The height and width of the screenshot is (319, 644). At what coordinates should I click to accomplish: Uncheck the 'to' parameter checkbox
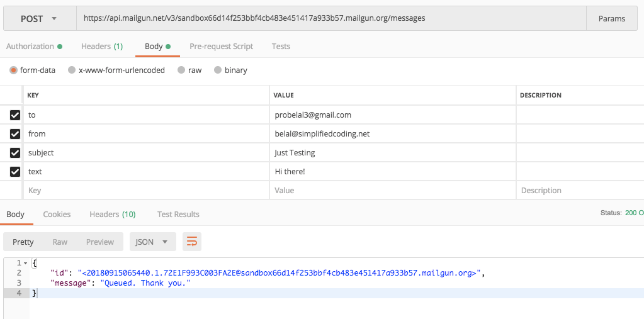15,115
